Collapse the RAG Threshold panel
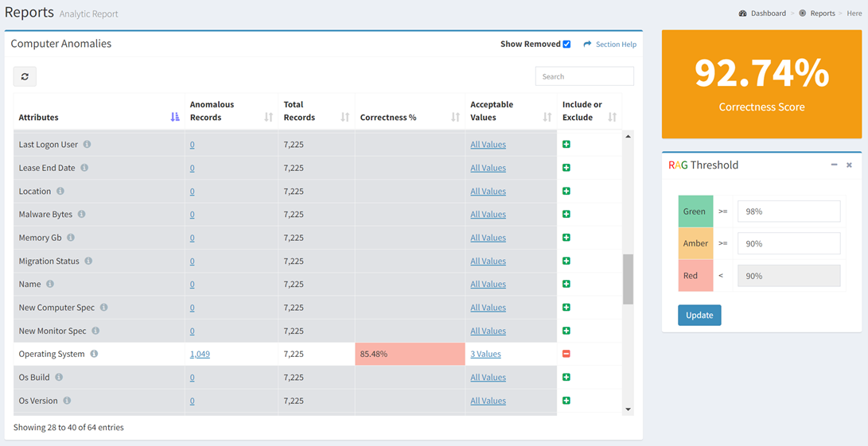The height and width of the screenshot is (446, 868). click(835, 165)
